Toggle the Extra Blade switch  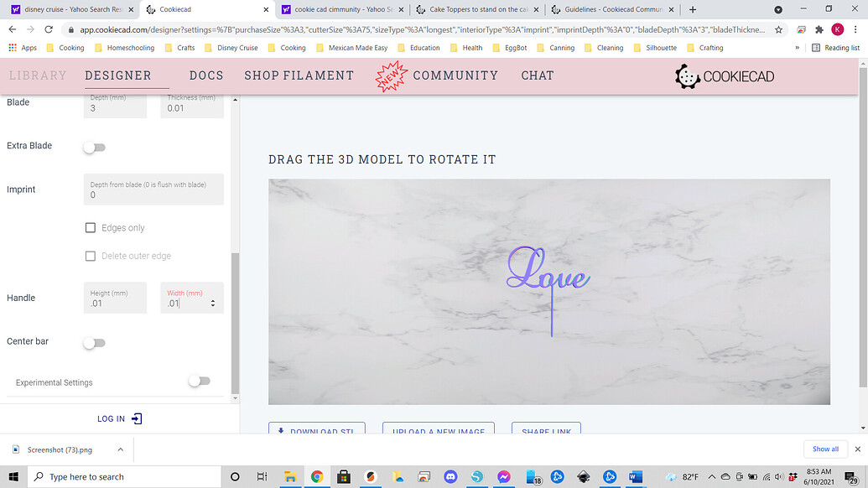(94, 148)
